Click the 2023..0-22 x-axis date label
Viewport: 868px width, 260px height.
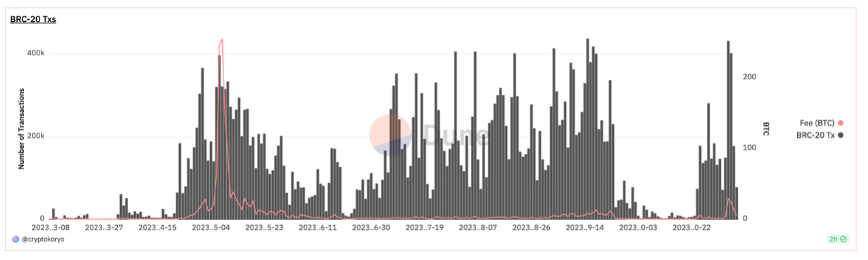pos(692,227)
